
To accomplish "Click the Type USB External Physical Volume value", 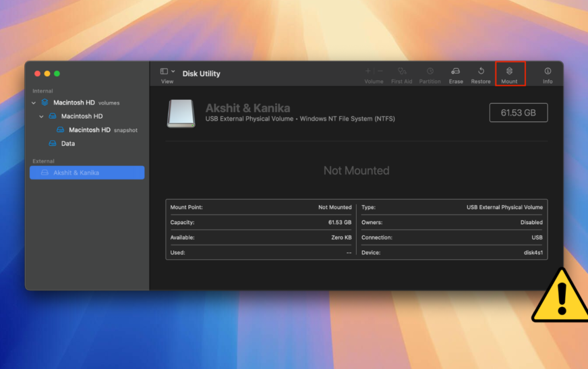I will pyautogui.click(x=504, y=207).
